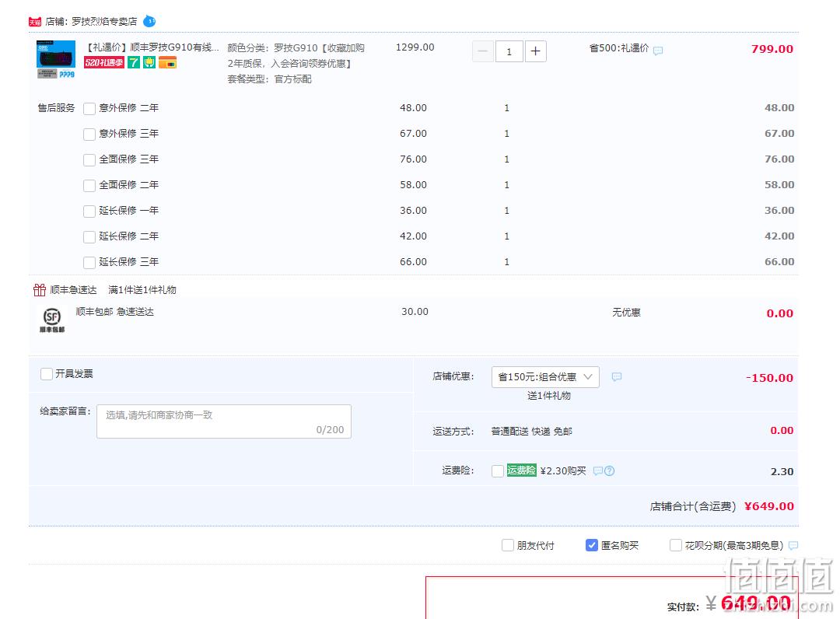Enable the 朋友代付 option
Screen dimensions: 840x619
(x=508, y=545)
